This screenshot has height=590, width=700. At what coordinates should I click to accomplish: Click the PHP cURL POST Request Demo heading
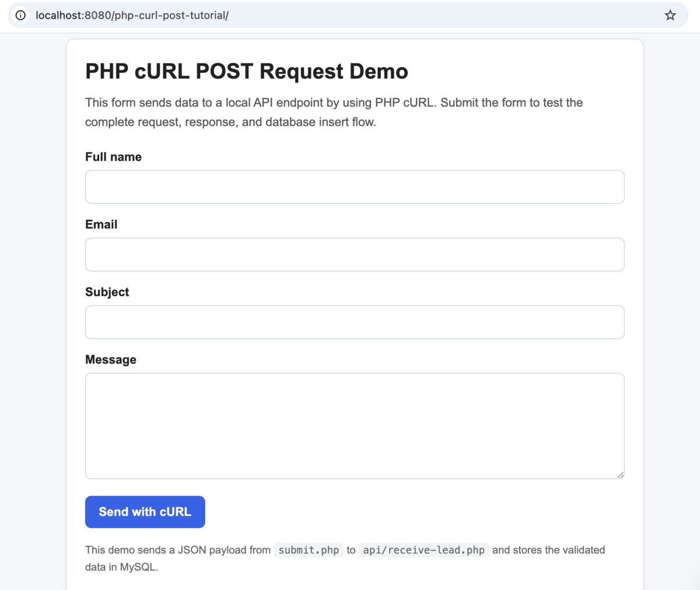point(246,71)
